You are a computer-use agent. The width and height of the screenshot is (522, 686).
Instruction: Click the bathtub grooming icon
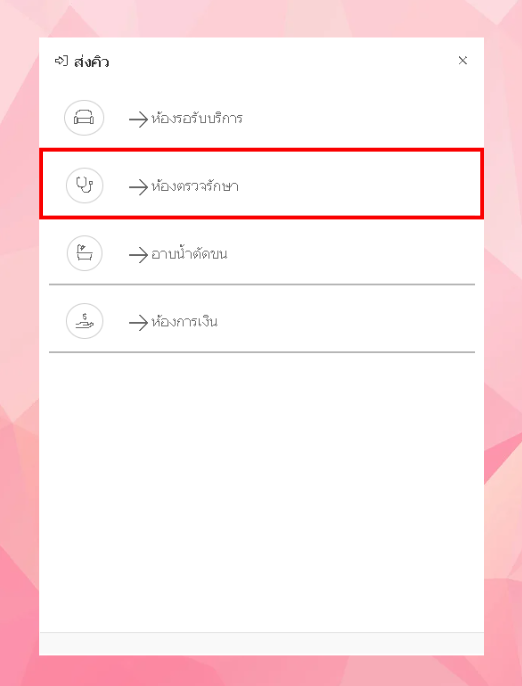(x=84, y=253)
